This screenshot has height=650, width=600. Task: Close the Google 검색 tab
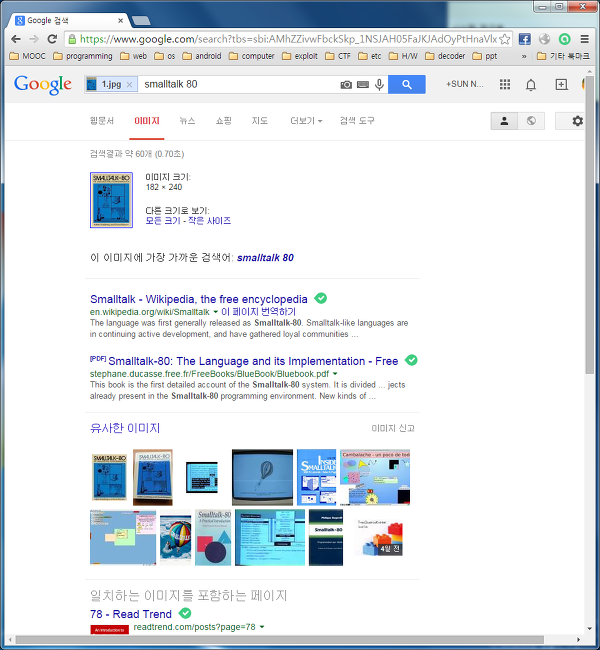tap(121, 20)
